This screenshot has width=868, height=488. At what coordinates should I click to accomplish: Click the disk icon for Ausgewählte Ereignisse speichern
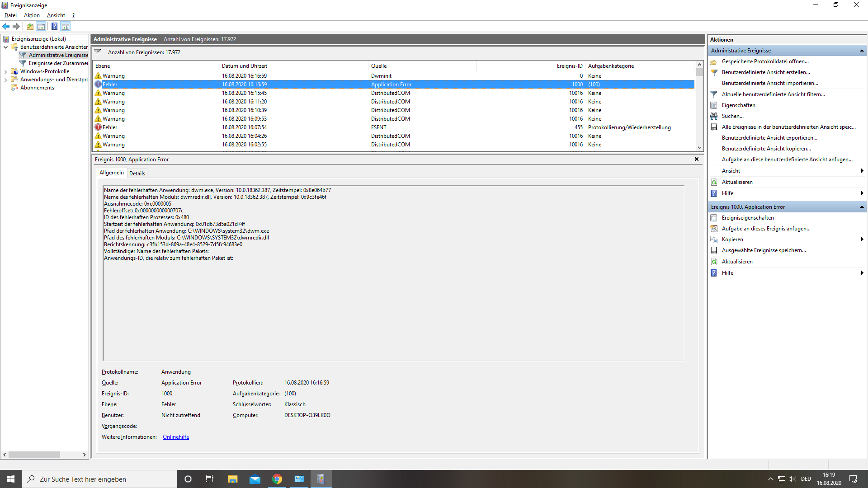click(x=714, y=250)
